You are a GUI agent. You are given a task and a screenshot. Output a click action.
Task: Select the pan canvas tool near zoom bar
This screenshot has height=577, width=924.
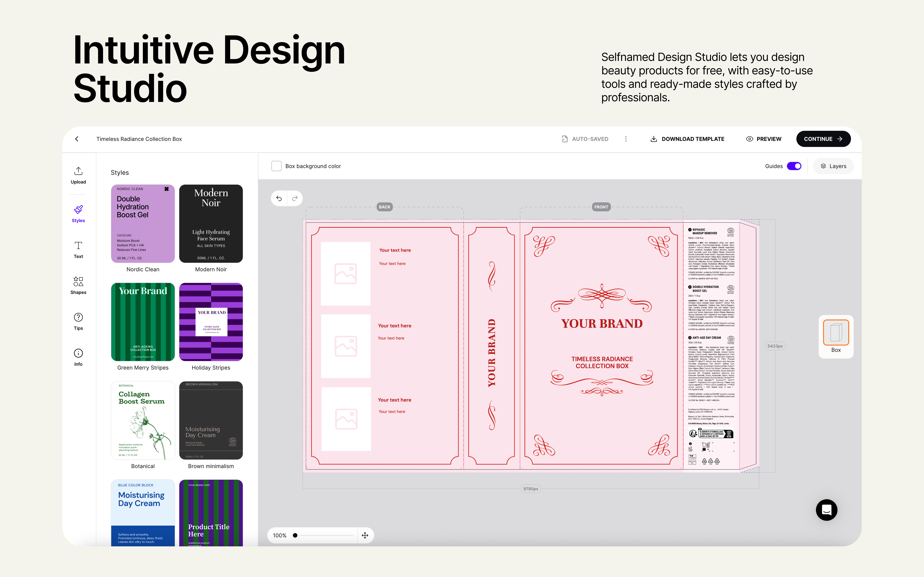365,535
